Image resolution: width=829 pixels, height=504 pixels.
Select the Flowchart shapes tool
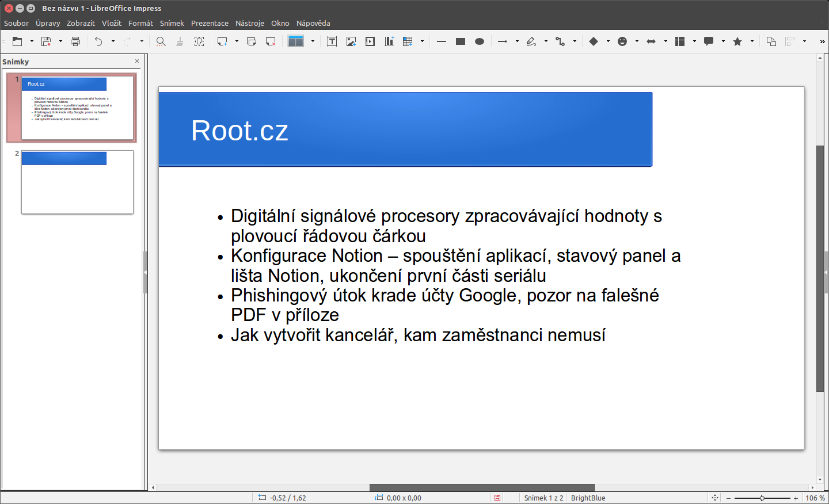680,41
